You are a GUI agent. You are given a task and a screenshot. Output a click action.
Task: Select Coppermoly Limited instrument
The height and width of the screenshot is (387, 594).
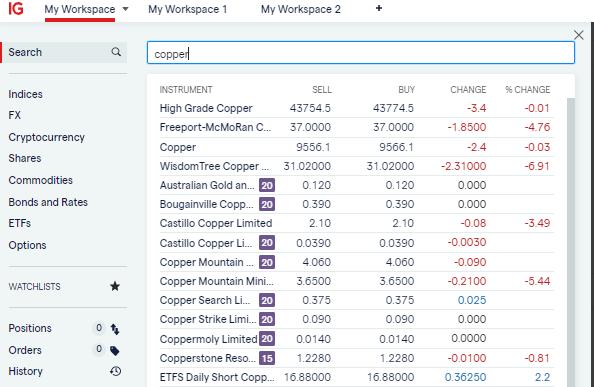click(x=208, y=339)
